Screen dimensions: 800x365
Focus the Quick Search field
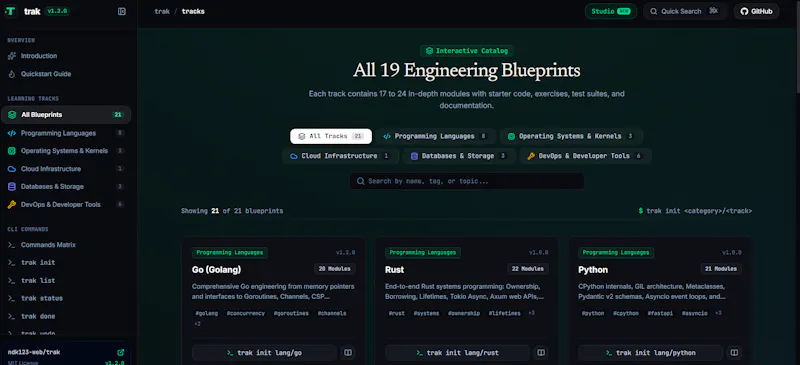click(685, 11)
